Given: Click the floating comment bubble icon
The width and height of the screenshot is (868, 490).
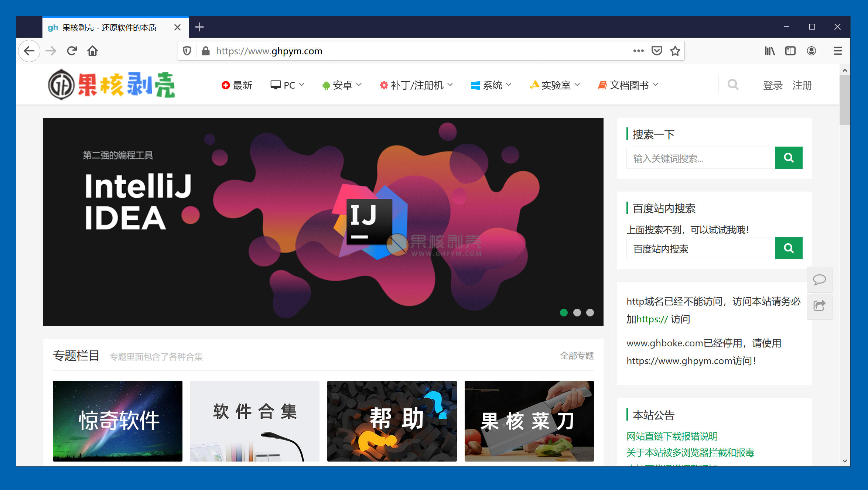Looking at the screenshot, I should click(819, 280).
